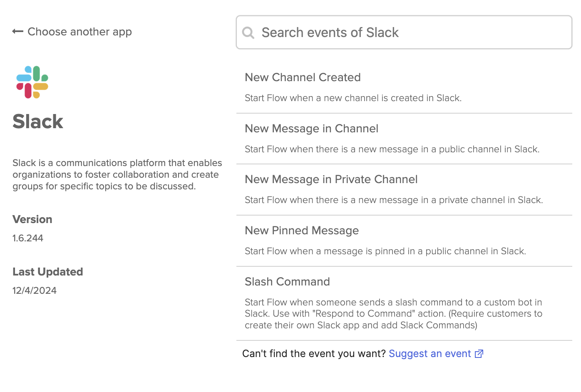Click the version number 1.6.244

pos(27,238)
